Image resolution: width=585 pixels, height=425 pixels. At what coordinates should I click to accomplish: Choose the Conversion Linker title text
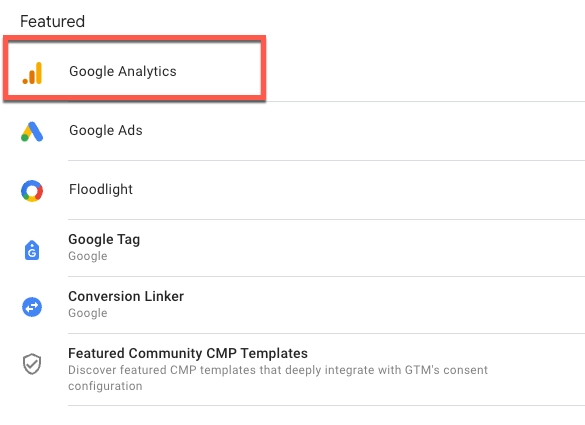click(126, 296)
